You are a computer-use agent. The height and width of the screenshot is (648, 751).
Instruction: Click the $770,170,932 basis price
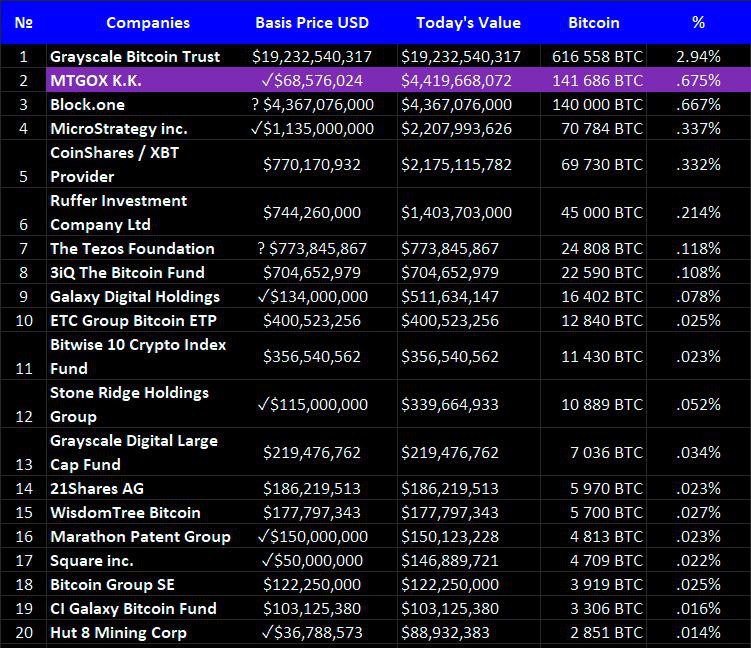312,164
